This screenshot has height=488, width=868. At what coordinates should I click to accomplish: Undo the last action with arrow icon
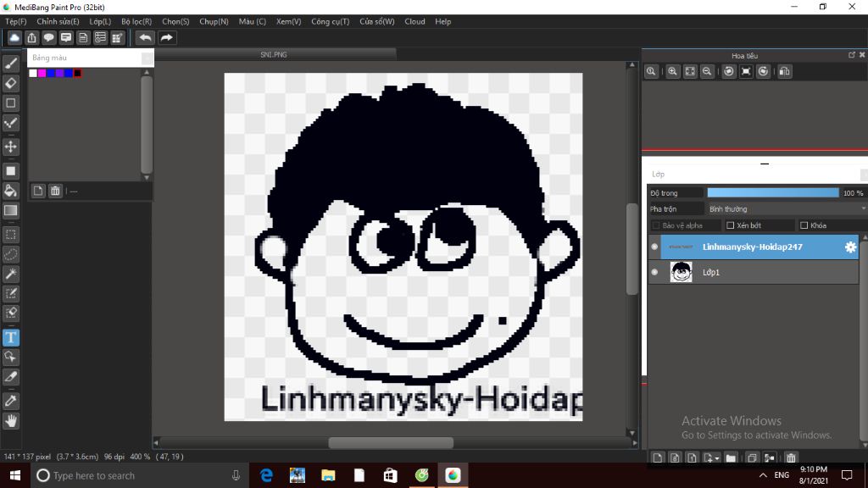pos(145,37)
